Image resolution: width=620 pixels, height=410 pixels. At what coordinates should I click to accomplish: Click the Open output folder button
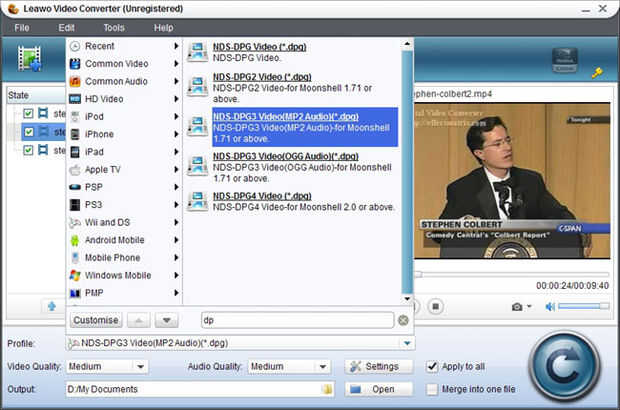click(x=378, y=389)
